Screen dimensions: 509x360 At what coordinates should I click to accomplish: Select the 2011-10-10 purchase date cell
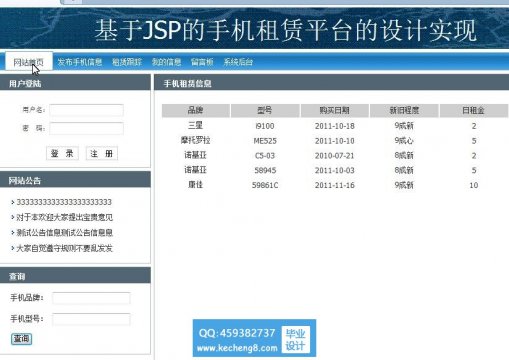coord(335,141)
